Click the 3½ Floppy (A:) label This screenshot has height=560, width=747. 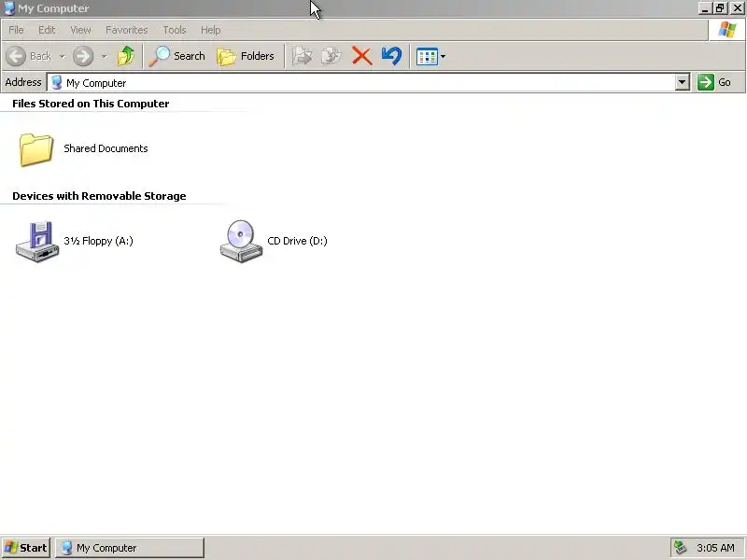point(98,241)
